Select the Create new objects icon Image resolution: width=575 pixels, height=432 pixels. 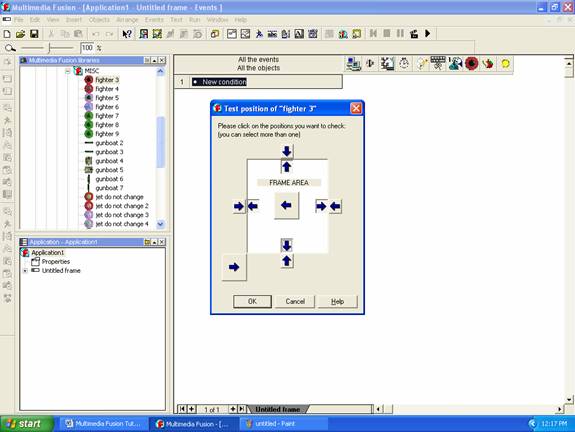coord(421,64)
